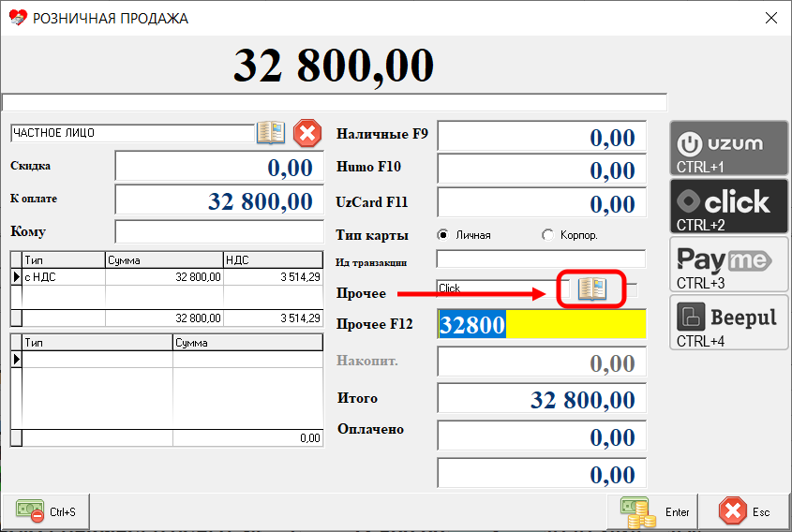Pay with Uzum CTRL+1 button
The image size is (792, 532).
(729, 148)
